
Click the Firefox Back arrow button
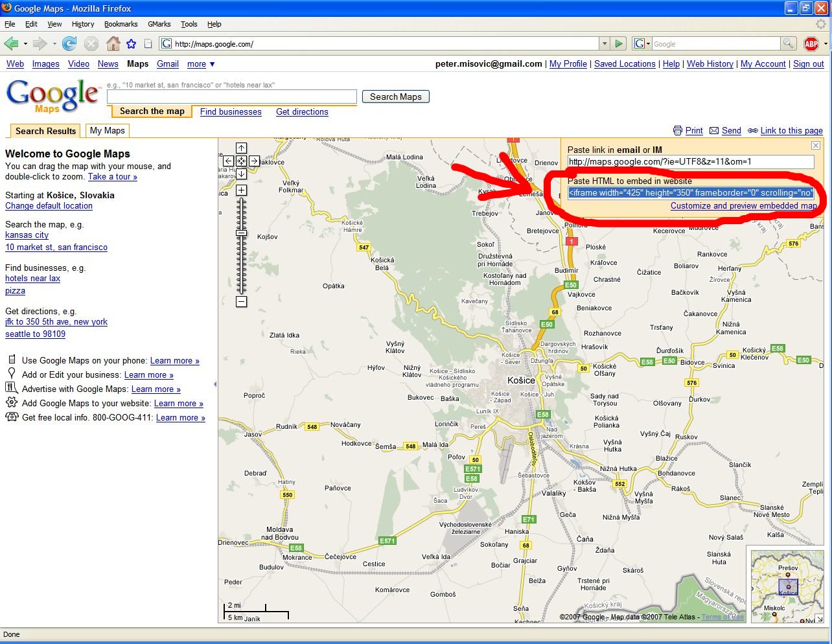tap(11, 43)
